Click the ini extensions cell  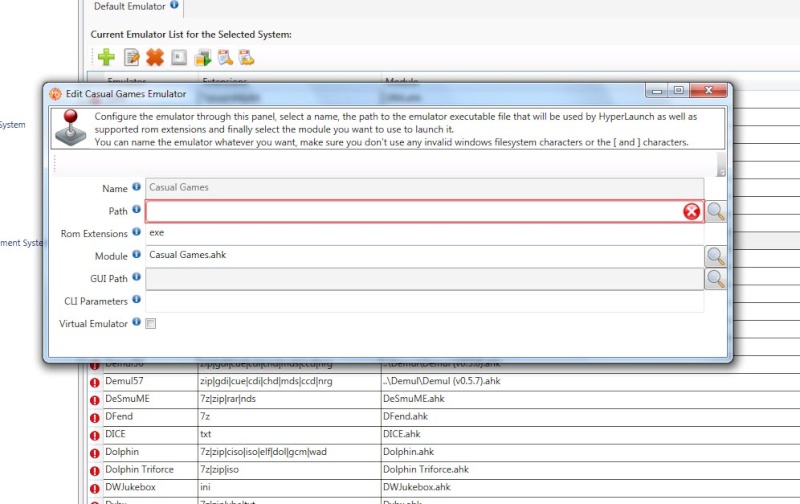pos(289,487)
